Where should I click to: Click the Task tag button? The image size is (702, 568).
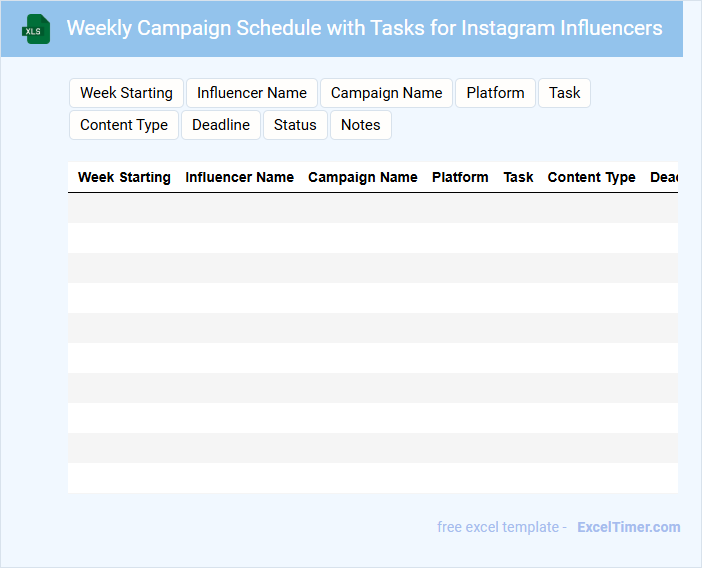(564, 93)
